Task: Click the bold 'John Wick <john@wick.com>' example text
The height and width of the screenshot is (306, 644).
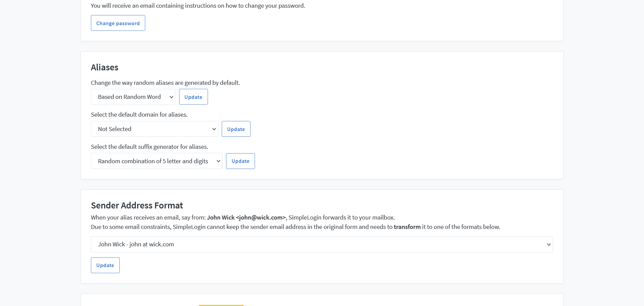Action: [246, 218]
